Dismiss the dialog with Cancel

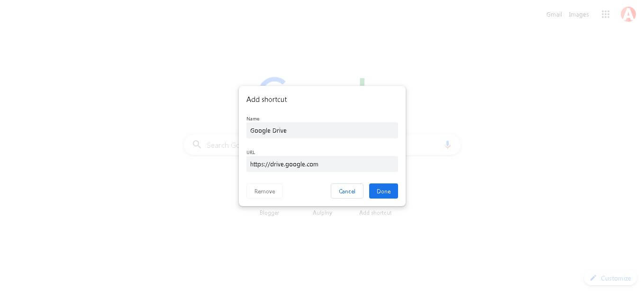pyautogui.click(x=347, y=191)
